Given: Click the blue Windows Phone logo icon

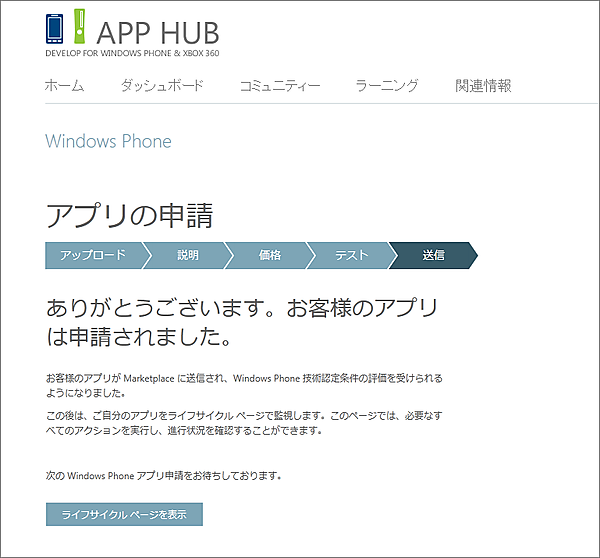Looking at the screenshot, I should (55, 29).
